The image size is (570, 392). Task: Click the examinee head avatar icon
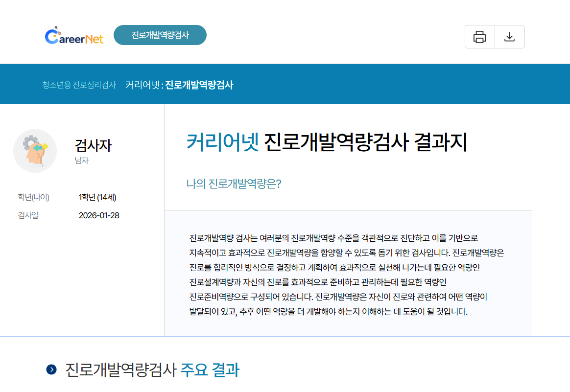(35, 151)
